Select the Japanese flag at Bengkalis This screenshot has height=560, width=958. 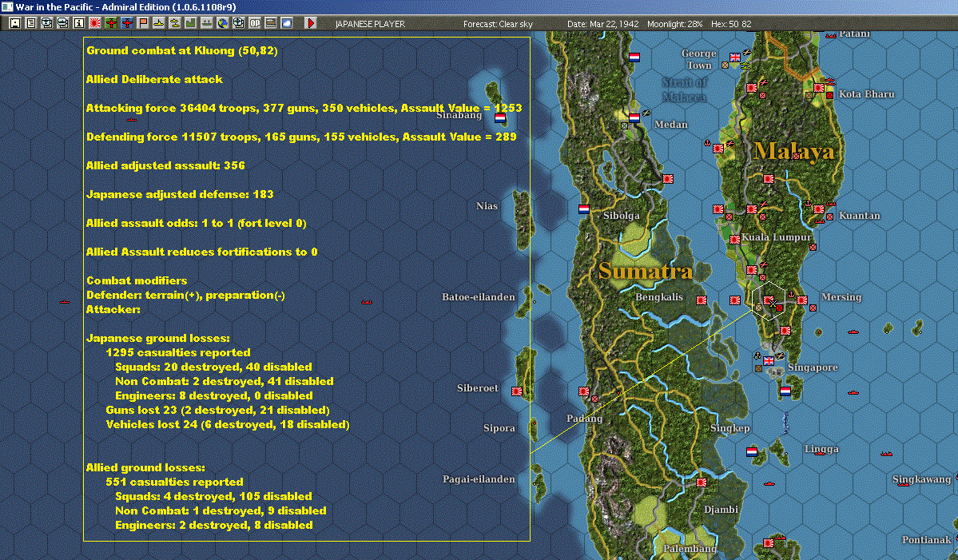[702, 300]
